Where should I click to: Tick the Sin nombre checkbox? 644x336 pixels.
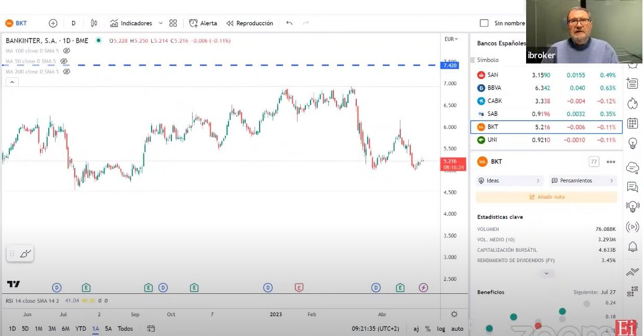[x=484, y=23]
